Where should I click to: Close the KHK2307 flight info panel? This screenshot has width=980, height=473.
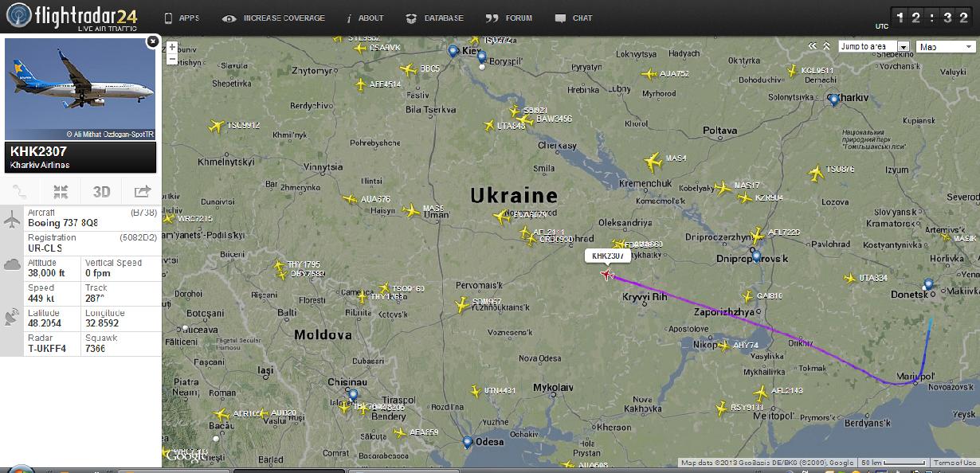coord(151,42)
